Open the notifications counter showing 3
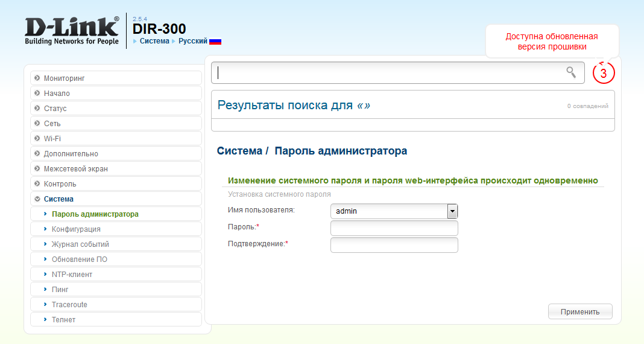The width and height of the screenshot is (644, 344). click(604, 73)
